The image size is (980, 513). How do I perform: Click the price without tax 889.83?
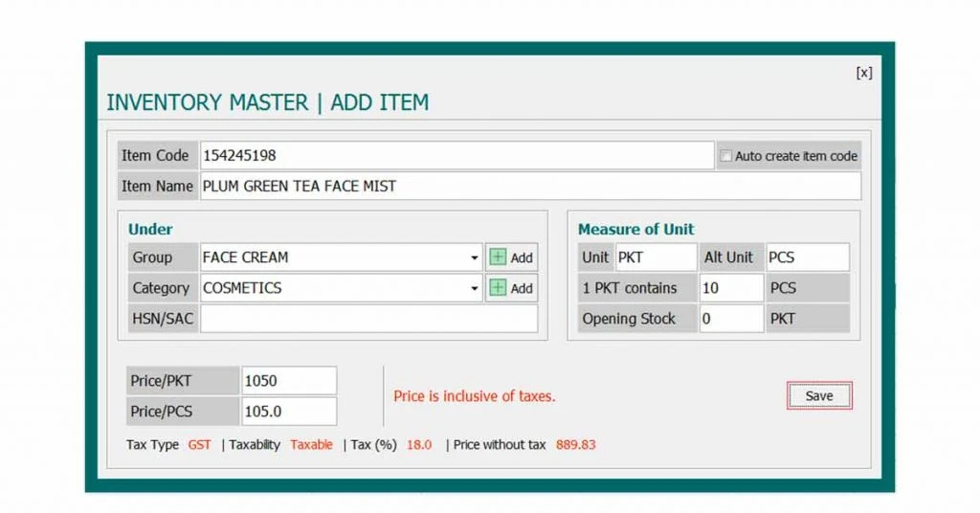[575, 445]
